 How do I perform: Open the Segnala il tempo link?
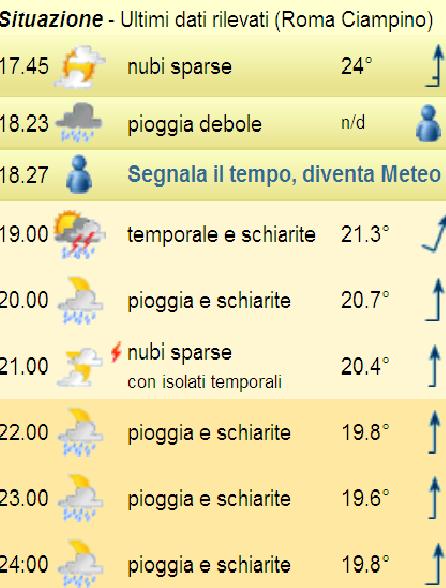tap(284, 174)
